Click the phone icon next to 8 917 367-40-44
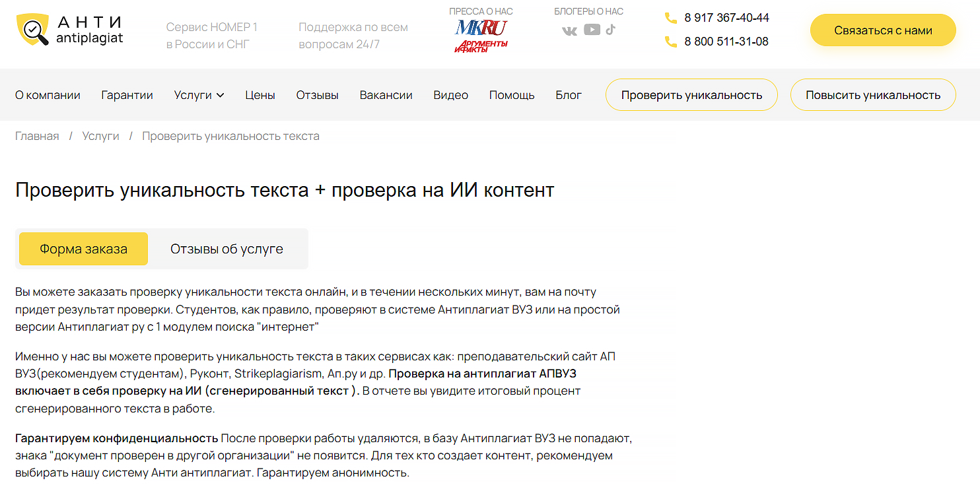Image resolution: width=980 pixels, height=493 pixels. click(672, 18)
